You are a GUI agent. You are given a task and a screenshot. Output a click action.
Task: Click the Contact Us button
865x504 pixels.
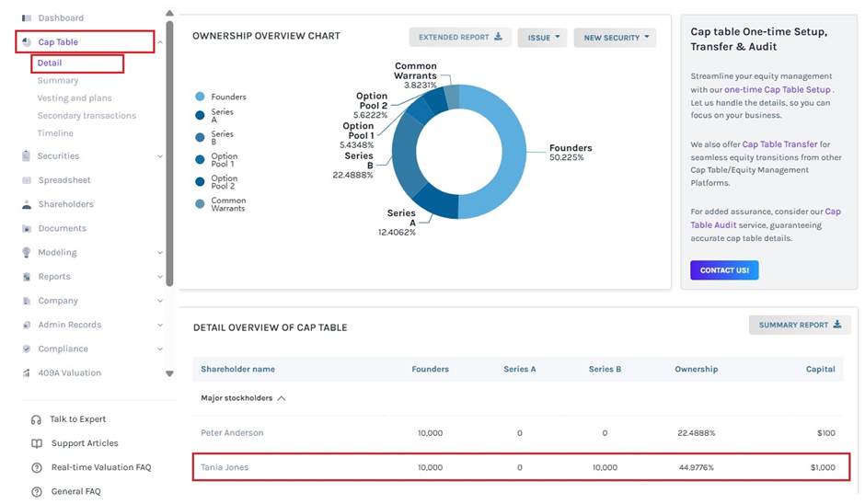point(724,270)
